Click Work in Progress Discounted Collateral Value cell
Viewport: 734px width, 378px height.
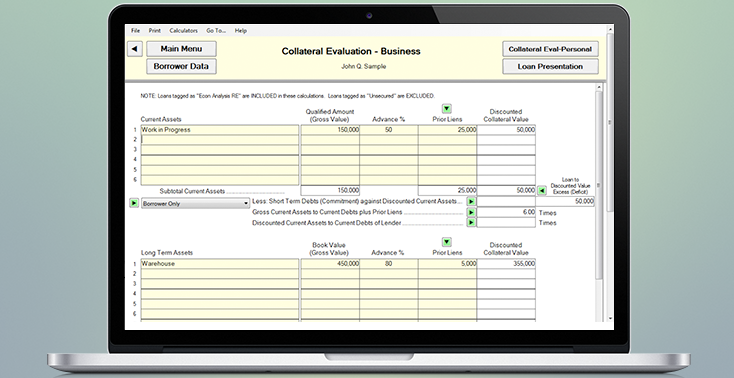coord(506,130)
